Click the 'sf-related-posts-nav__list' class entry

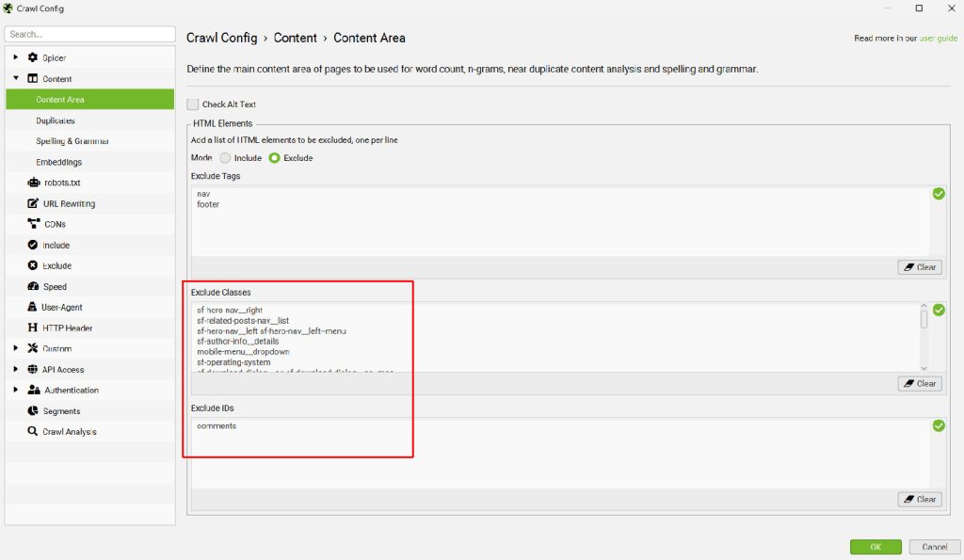pyautogui.click(x=243, y=320)
